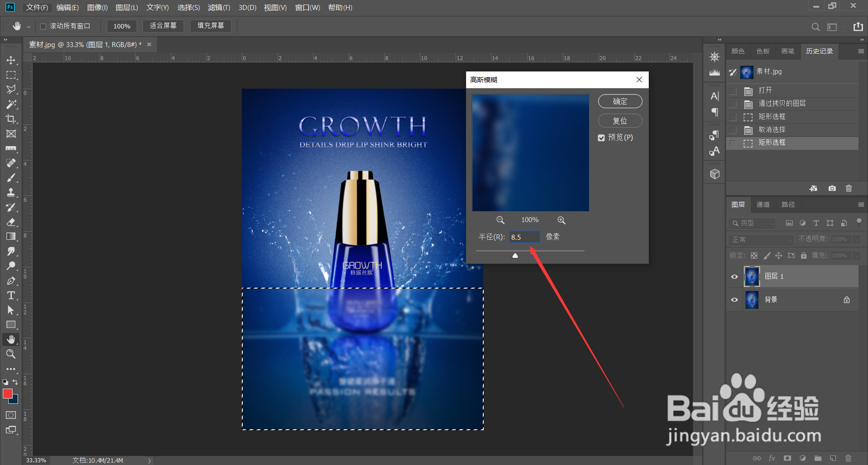Open workspace switcher dropdown
The width and height of the screenshot is (868, 465).
pos(834,27)
